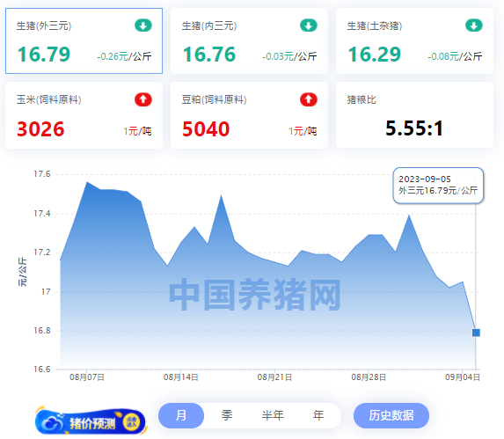Open the 猪价预测 banner
The width and height of the screenshot is (504, 439).
click(x=91, y=421)
